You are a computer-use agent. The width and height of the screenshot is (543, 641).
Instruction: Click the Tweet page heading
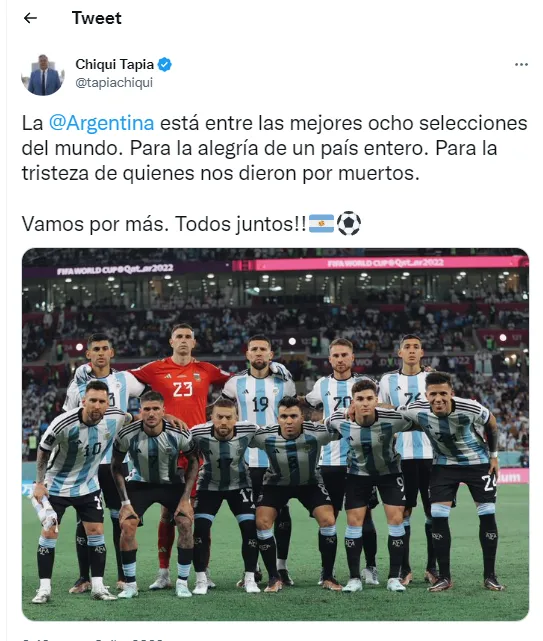pyautogui.click(x=96, y=18)
